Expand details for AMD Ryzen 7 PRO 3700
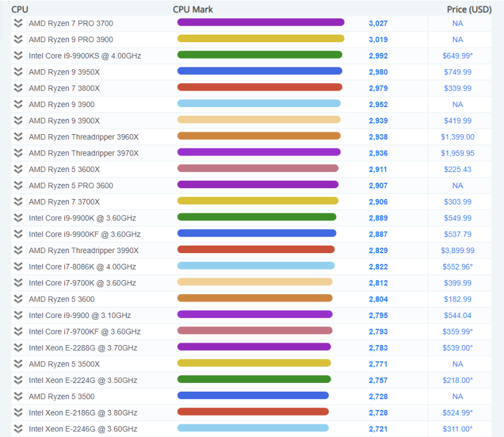Viewport: 504px width, 437px height. [18, 23]
